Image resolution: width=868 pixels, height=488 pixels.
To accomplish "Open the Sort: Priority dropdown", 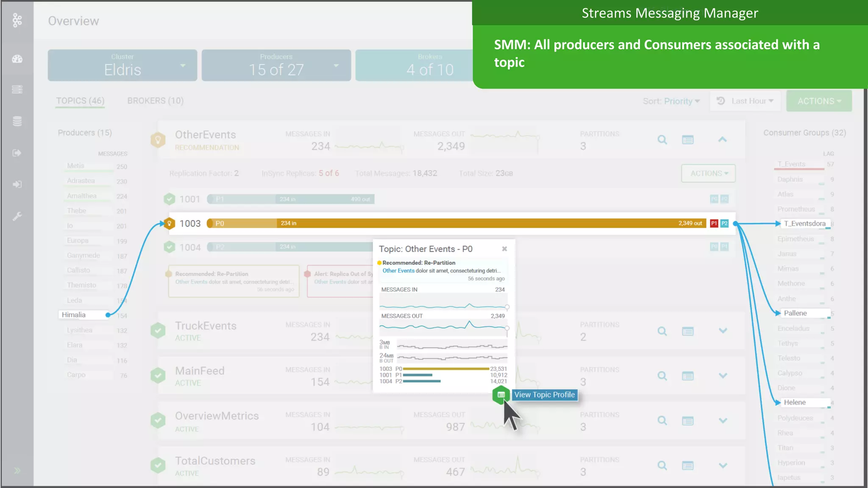I will 671,101.
